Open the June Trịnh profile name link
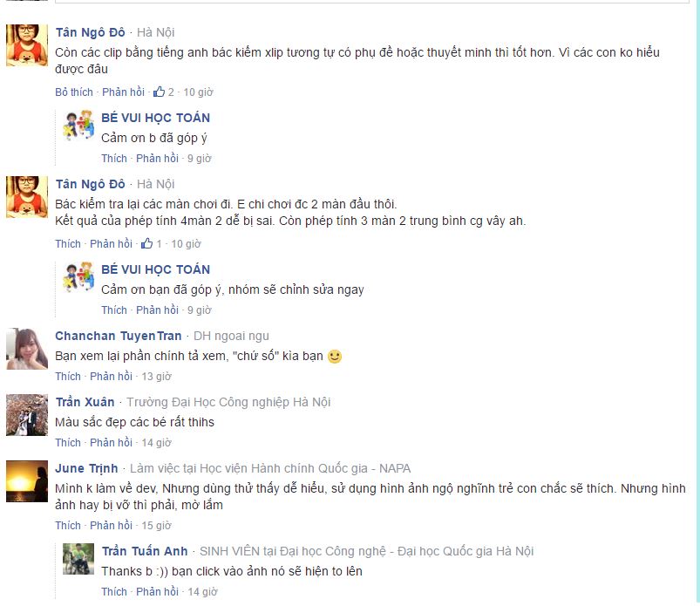 tap(86, 468)
